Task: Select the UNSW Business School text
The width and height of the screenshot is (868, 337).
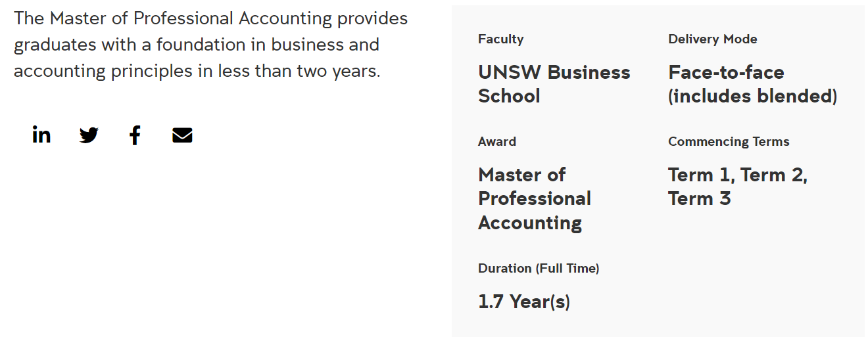Action: pyautogui.click(x=554, y=84)
